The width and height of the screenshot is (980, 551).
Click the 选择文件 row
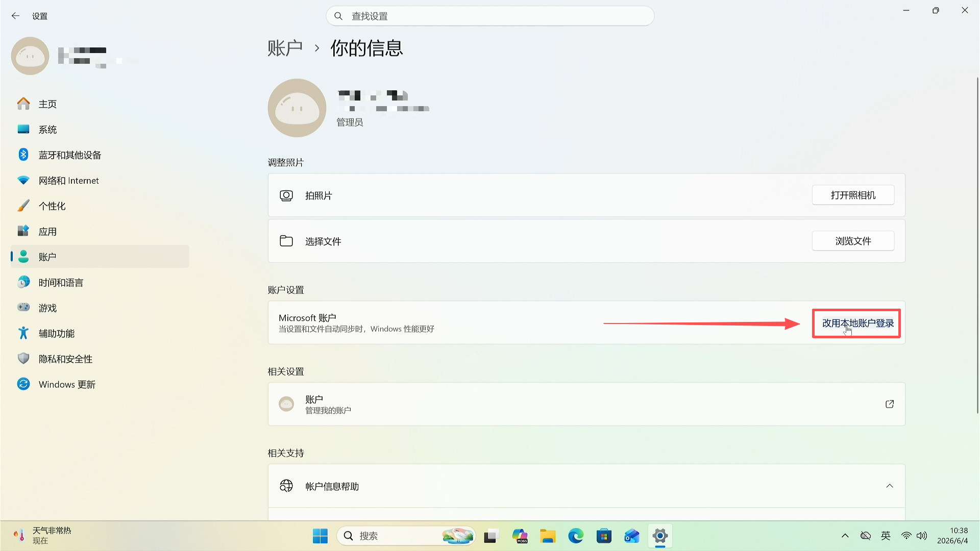[586, 241]
